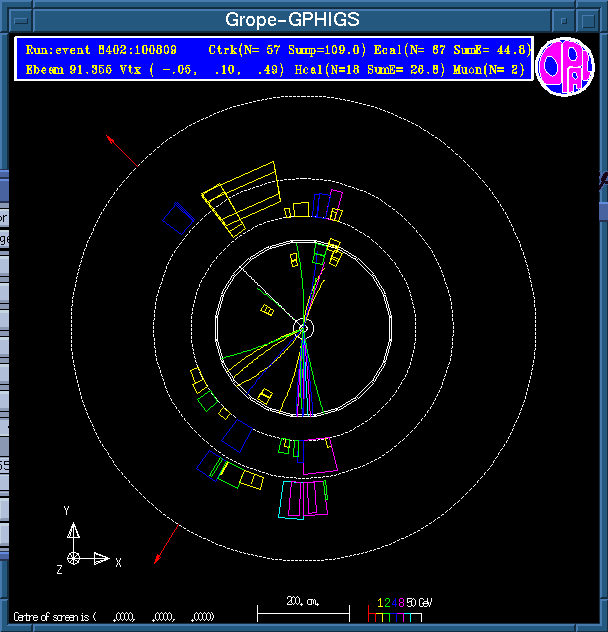Minimize the Grope-GPHIGS window
Viewport: 608px width, 632px height.
(564, 20)
